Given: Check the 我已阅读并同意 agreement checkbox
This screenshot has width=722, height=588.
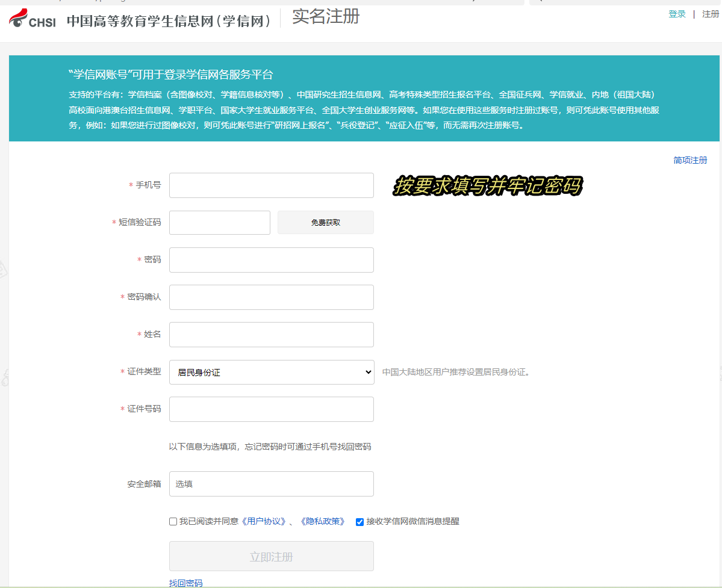Looking at the screenshot, I should [173, 521].
